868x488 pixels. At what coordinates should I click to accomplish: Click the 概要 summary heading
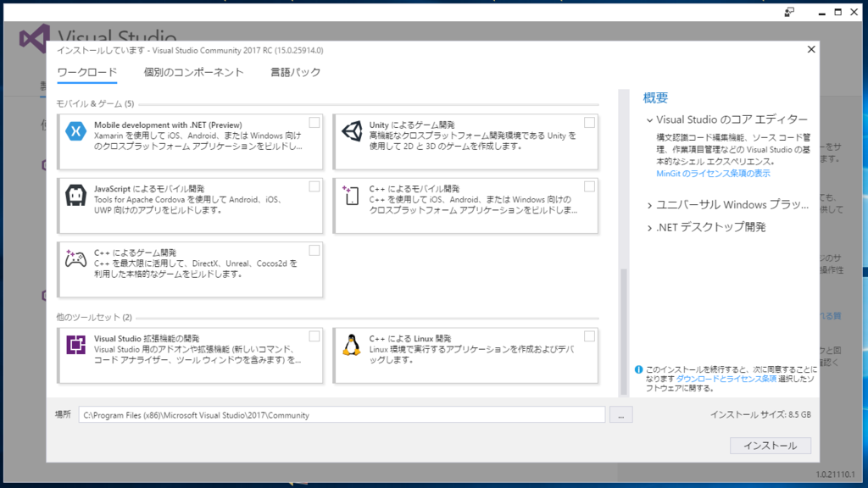tap(655, 98)
